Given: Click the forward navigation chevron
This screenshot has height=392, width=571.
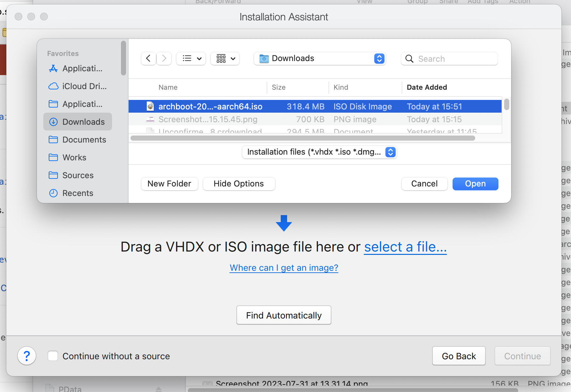Looking at the screenshot, I should pyautogui.click(x=164, y=59).
